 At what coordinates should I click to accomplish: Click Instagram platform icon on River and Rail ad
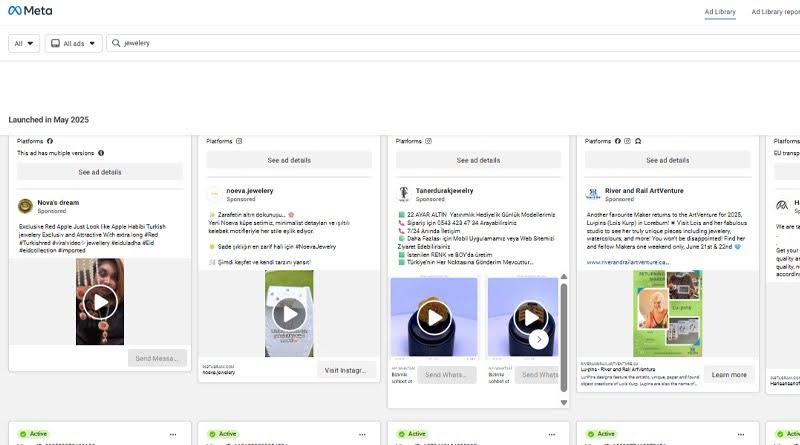pyautogui.click(x=628, y=141)
